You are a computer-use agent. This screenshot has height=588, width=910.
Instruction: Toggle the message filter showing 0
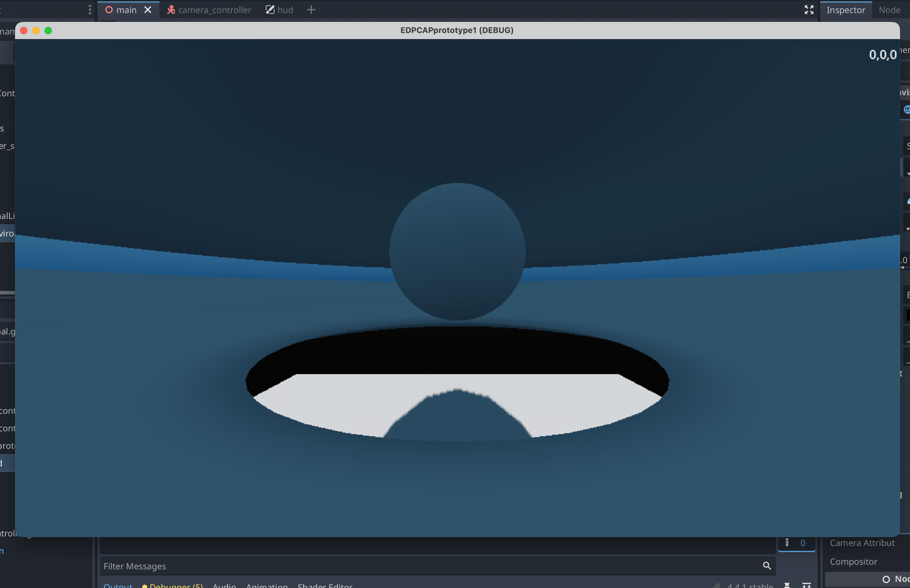coord(796,543)
